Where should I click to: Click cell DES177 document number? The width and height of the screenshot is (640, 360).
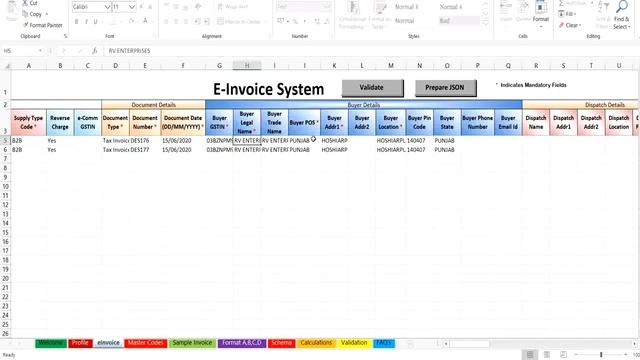(144, 150)
